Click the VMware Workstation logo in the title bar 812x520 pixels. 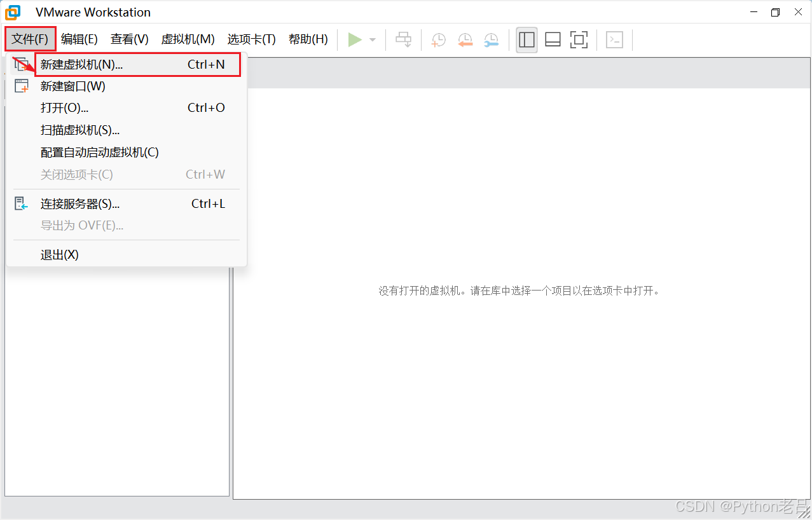13,12
